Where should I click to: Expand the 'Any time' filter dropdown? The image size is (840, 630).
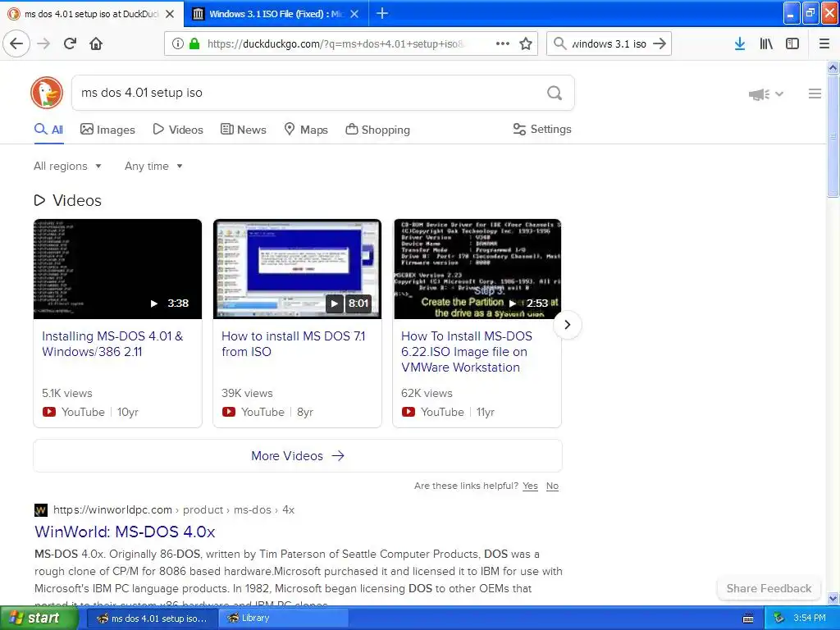[x=153, y=166]
